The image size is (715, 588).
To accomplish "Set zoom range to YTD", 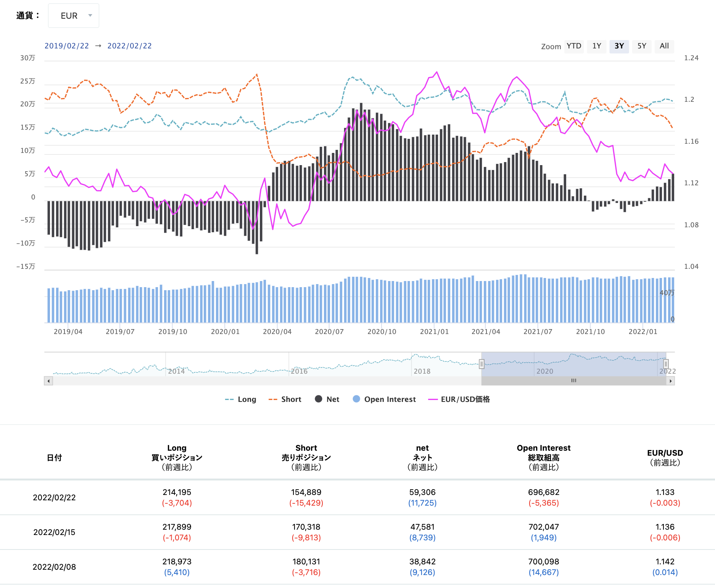I will coord(574,46).
